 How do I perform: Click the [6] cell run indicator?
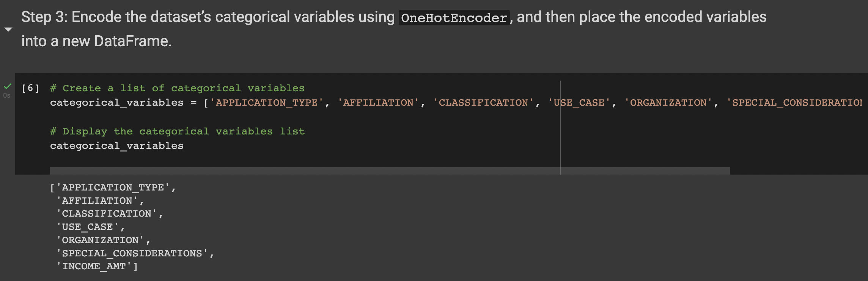tap(30, 88)
